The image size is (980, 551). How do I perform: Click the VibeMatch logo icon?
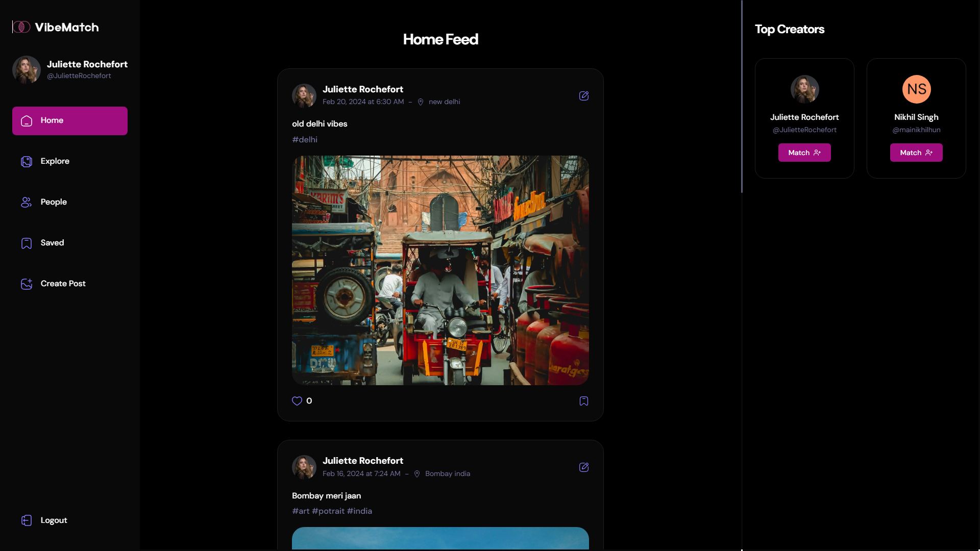tap(21, 27)
